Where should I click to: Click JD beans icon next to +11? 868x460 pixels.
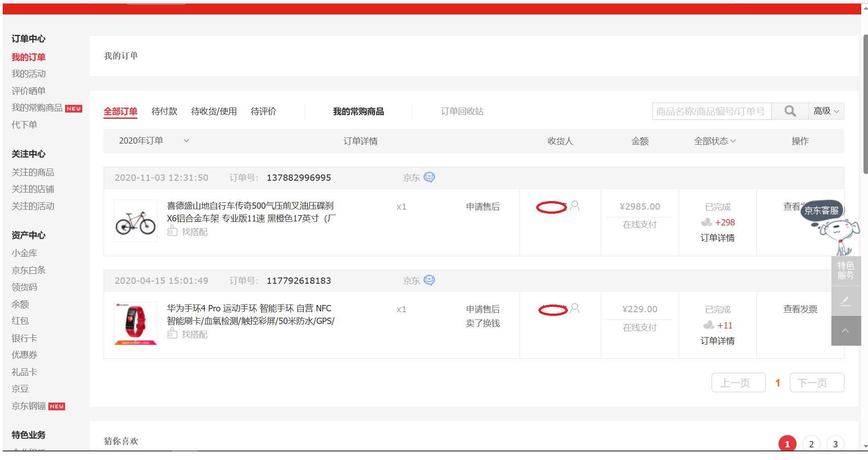click(708, 325)
